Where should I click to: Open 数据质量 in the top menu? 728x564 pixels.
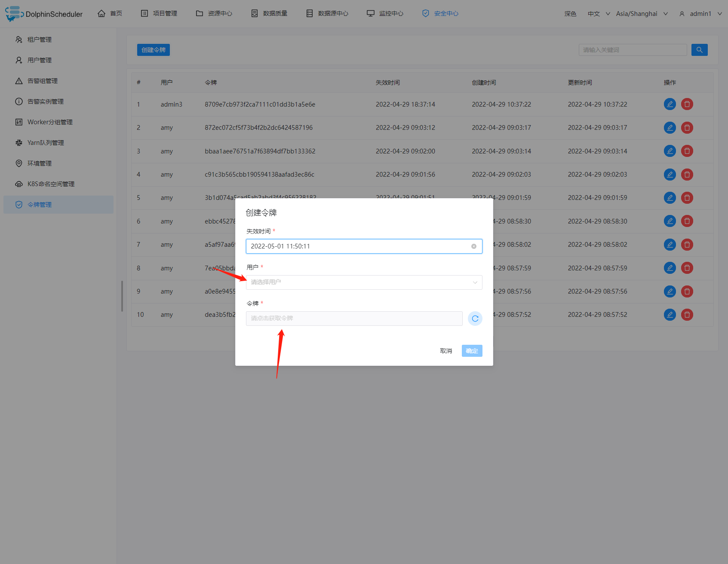tap(269, 14)
